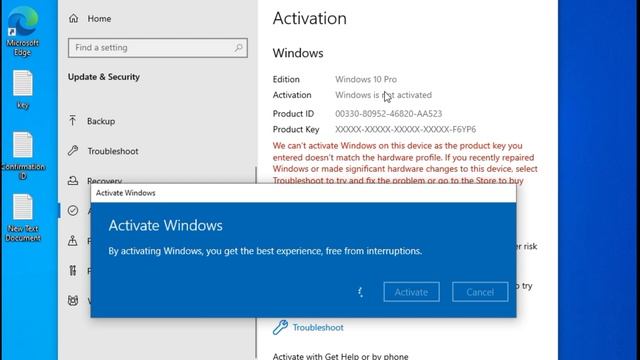640x360 pixels.
Task: Click the Recovery icon in sidebar
Action: (73, 180)
